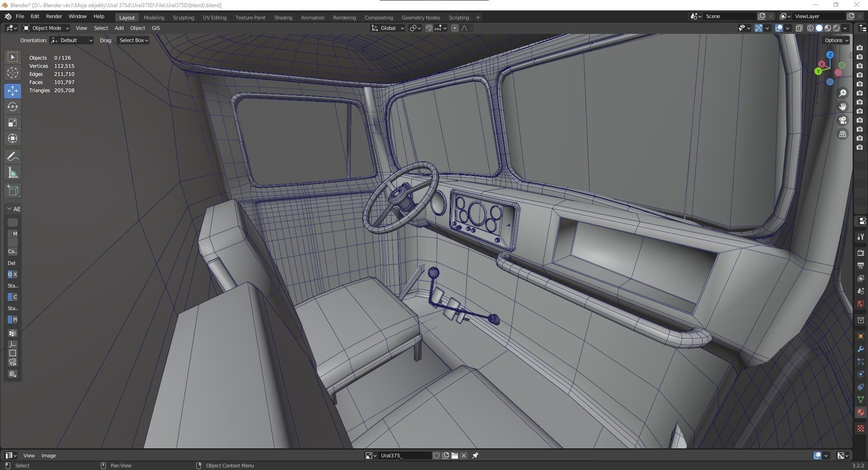The height and width of the screenshot is (470, 868).
Task: Open the File menu
Action: [x=20, y=16]
